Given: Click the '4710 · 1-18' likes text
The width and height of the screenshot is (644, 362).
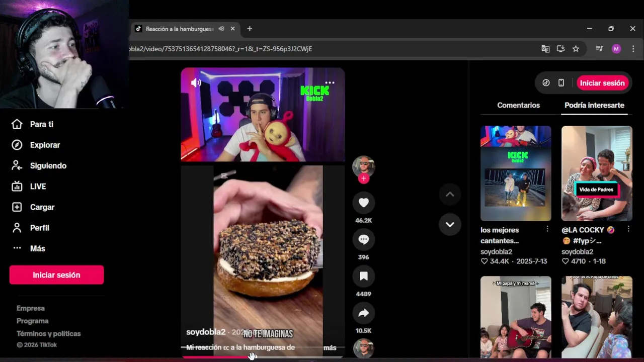Looking at the screenshot, I should pyautogui.click(x=584, y=261).
